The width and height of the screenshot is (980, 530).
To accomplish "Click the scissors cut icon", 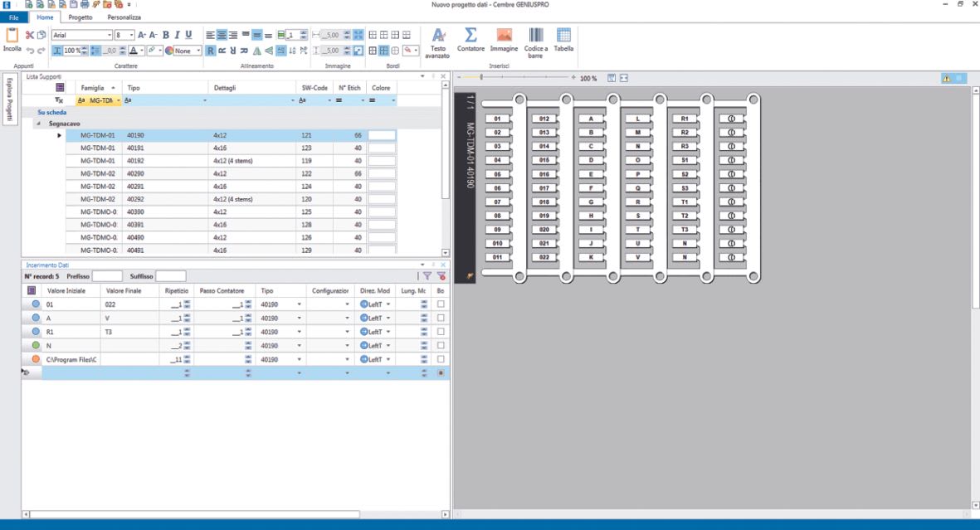I will [x=30, y=36].
